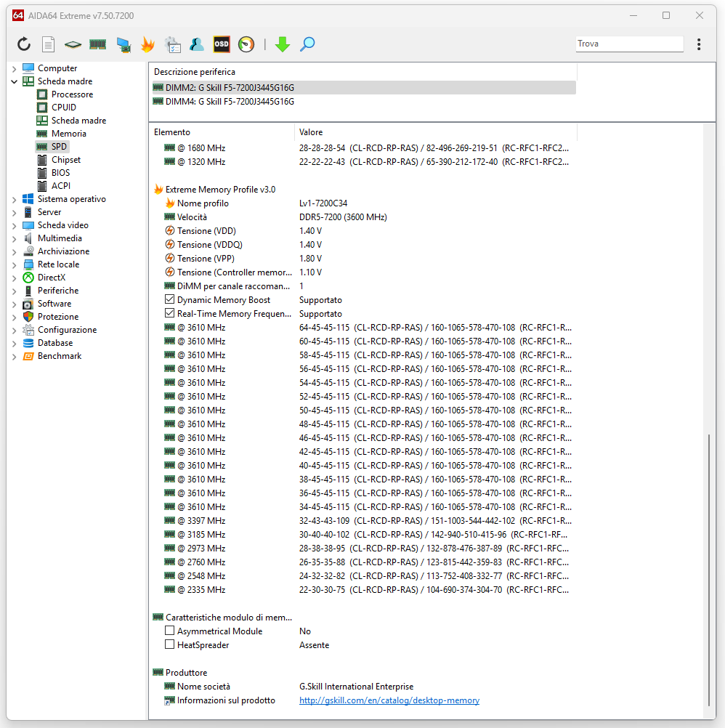Screen dimensions: 725x728
Task: Click the Valore column header
Action: 436,132
